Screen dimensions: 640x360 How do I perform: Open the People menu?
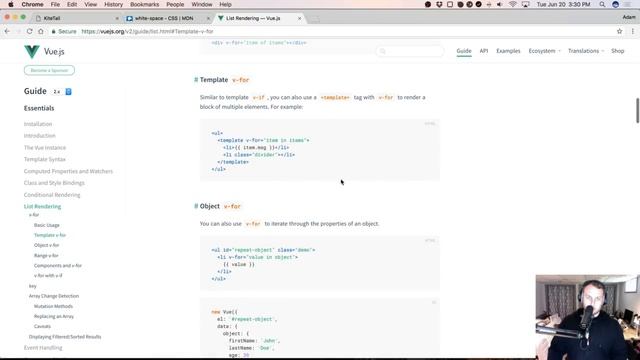[x=175, y=4]
